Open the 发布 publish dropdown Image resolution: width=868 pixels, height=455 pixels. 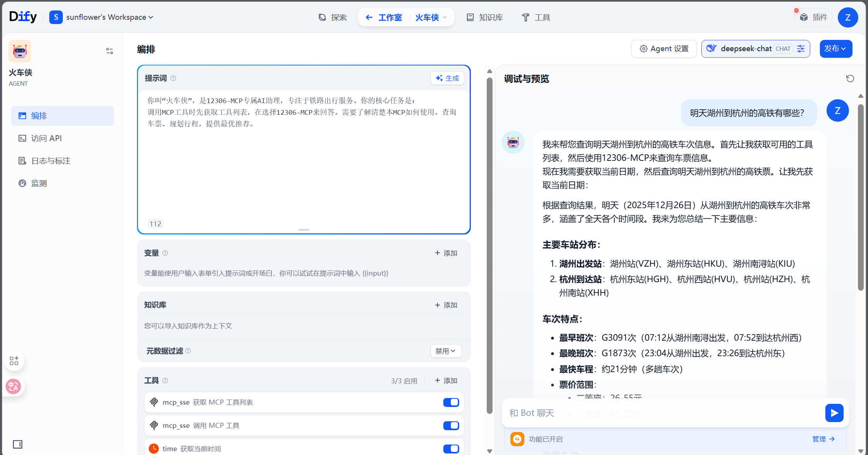pyautogui.click(x=835, y=49)
